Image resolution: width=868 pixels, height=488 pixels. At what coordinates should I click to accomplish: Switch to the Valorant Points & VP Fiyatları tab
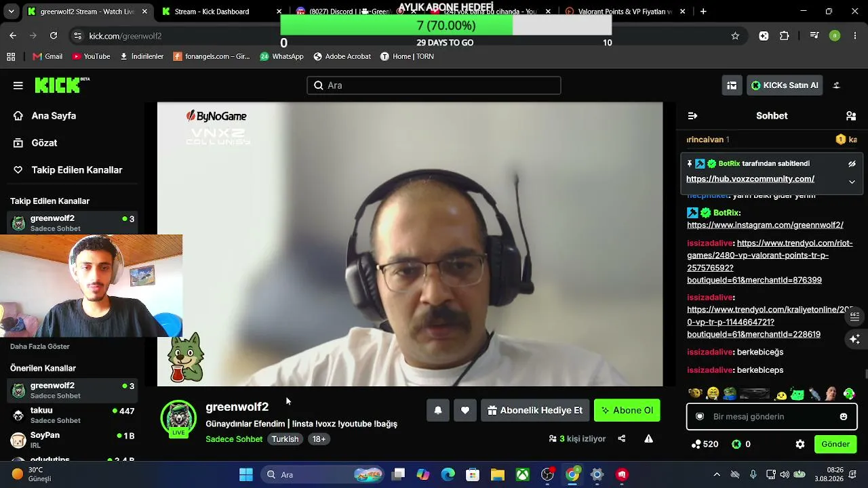point(625,12)
